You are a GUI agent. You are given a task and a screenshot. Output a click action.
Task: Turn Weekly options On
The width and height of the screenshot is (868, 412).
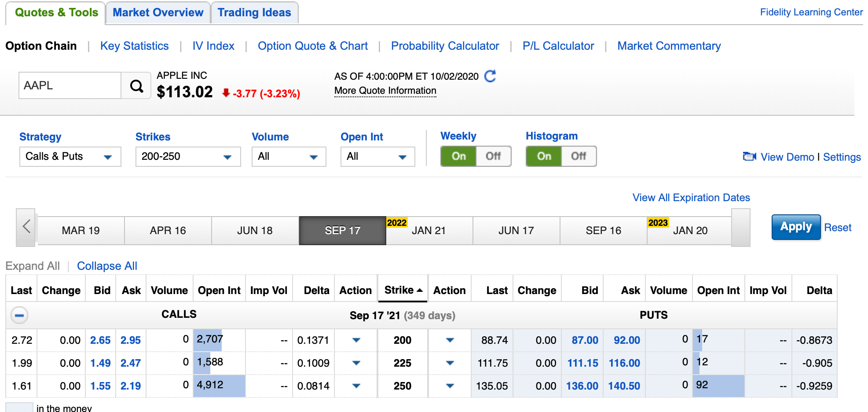point(458,156)
